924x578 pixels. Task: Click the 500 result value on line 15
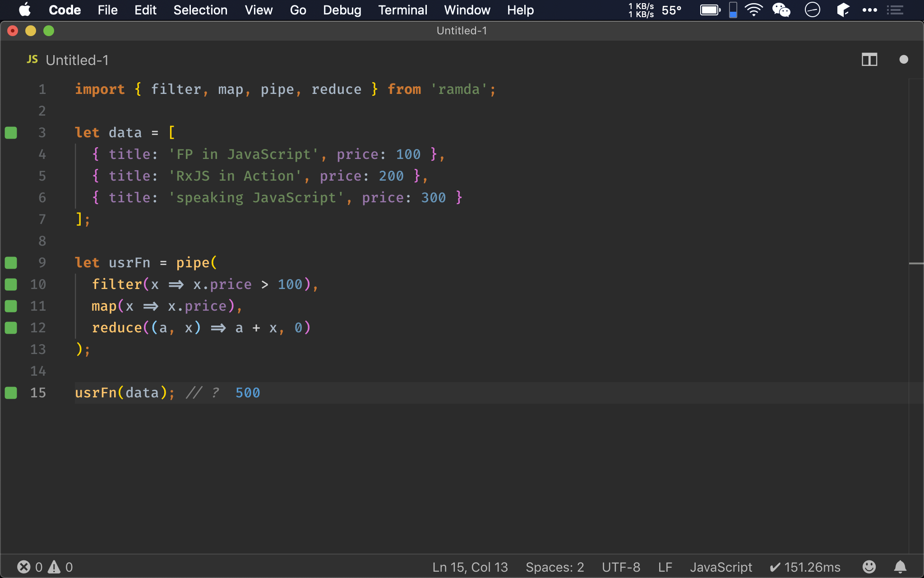(x=248, y=393)
